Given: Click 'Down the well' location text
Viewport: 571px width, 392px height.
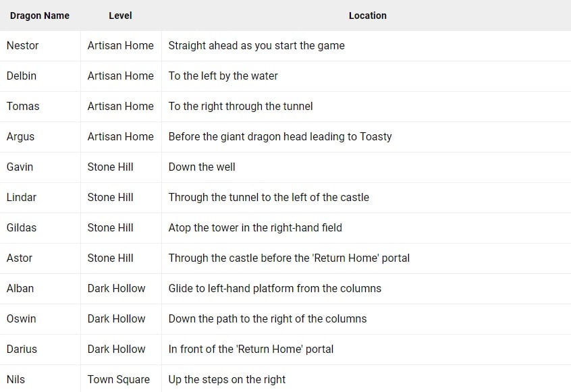Looking at the screenshot, I should click(202, 167).
